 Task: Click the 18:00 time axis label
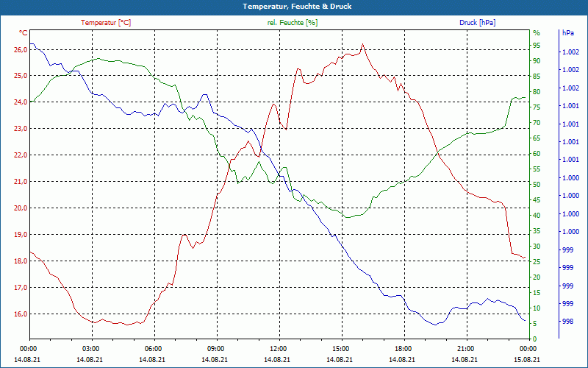coord(402,349)
